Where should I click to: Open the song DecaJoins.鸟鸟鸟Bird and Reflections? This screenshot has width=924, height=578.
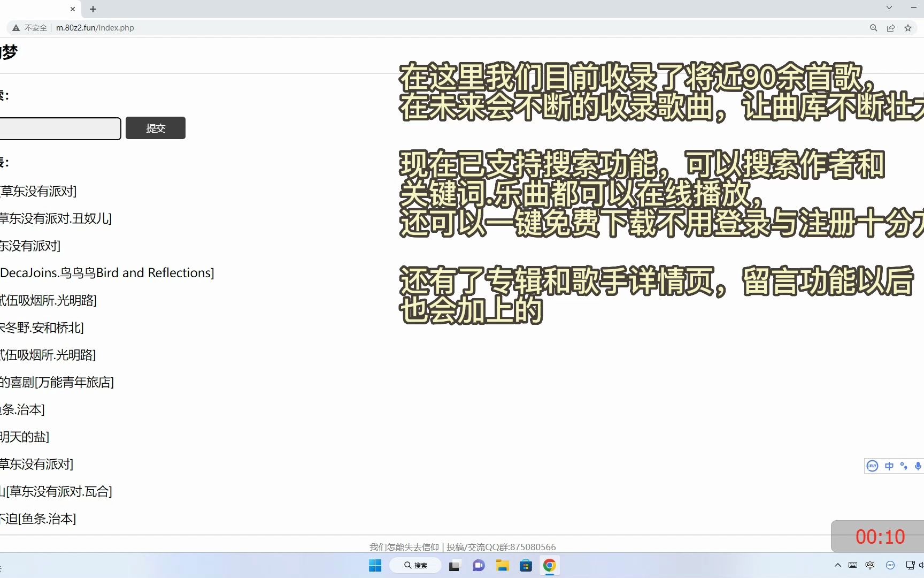click(x=107, y=273)
